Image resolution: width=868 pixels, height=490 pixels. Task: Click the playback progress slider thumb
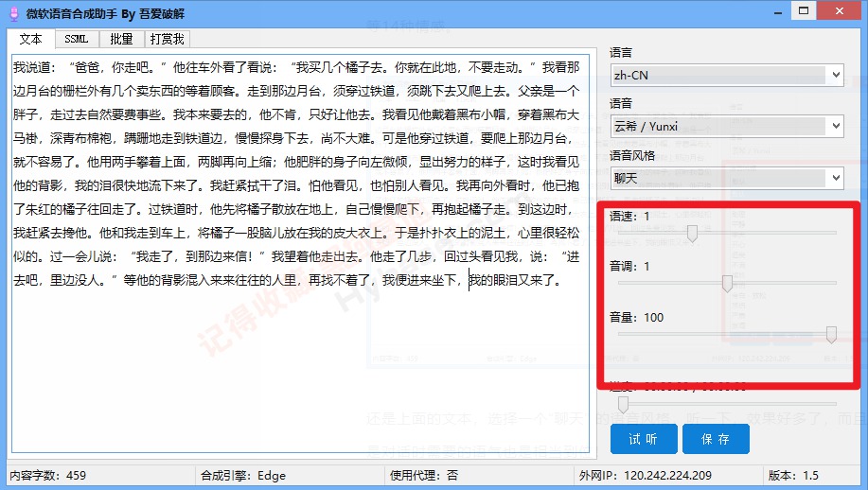pos(624,404)
